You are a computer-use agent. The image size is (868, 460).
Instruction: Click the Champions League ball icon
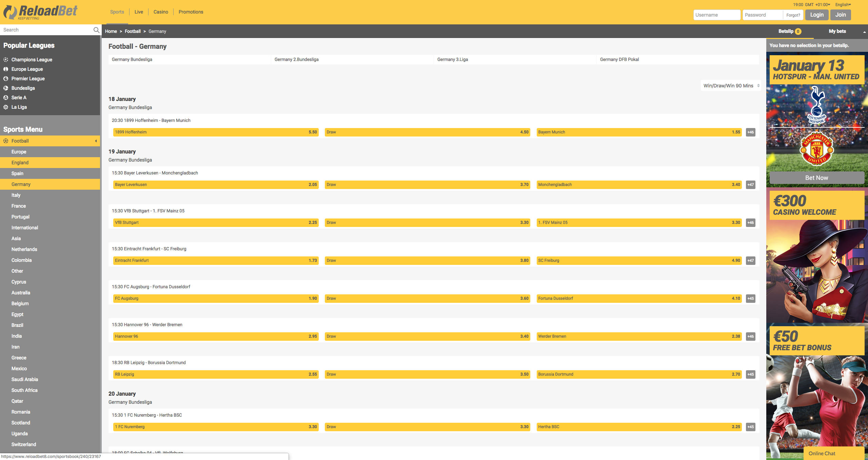[x=6, y=60]
